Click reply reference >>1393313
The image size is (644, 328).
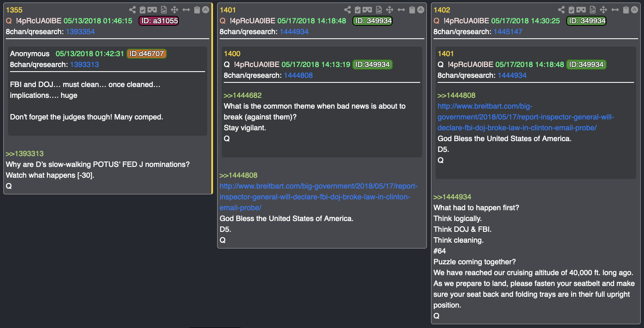coord(25,154)
